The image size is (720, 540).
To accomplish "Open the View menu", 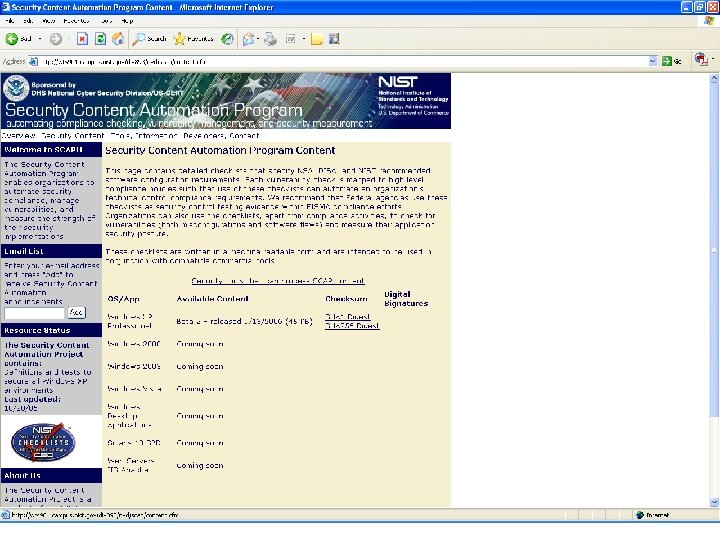I will click(x=48, y=21).
